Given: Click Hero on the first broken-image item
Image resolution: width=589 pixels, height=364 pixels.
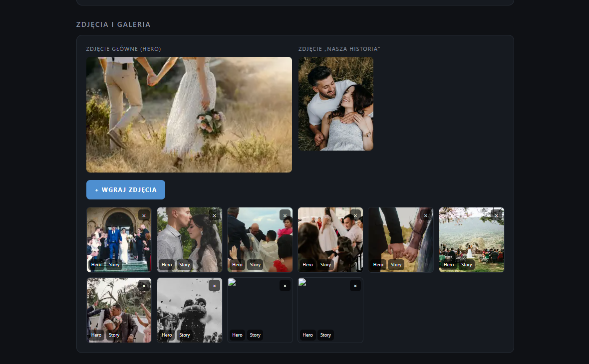Looking at the screenshot, I should coord(238,335).
